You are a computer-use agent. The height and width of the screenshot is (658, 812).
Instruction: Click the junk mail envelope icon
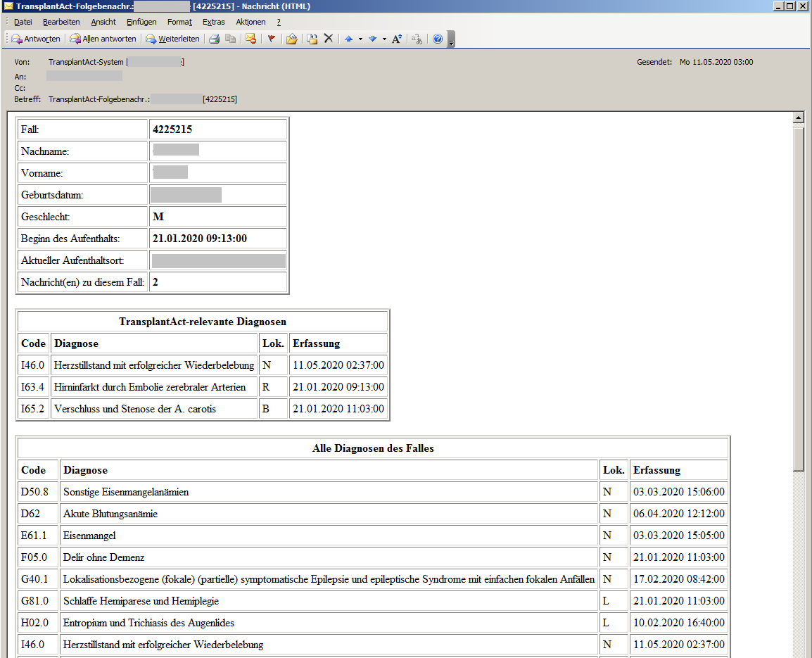[250, 39]
